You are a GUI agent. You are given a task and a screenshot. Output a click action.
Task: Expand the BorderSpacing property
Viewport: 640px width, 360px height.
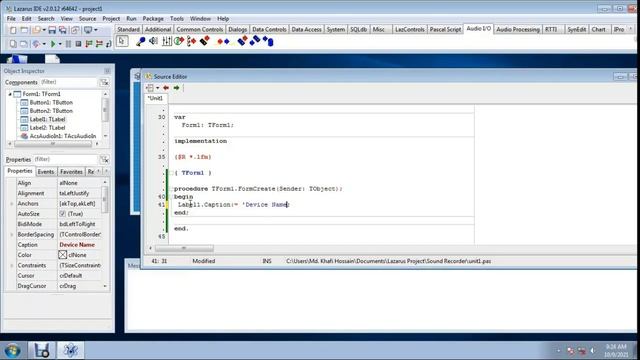[11, 235]
